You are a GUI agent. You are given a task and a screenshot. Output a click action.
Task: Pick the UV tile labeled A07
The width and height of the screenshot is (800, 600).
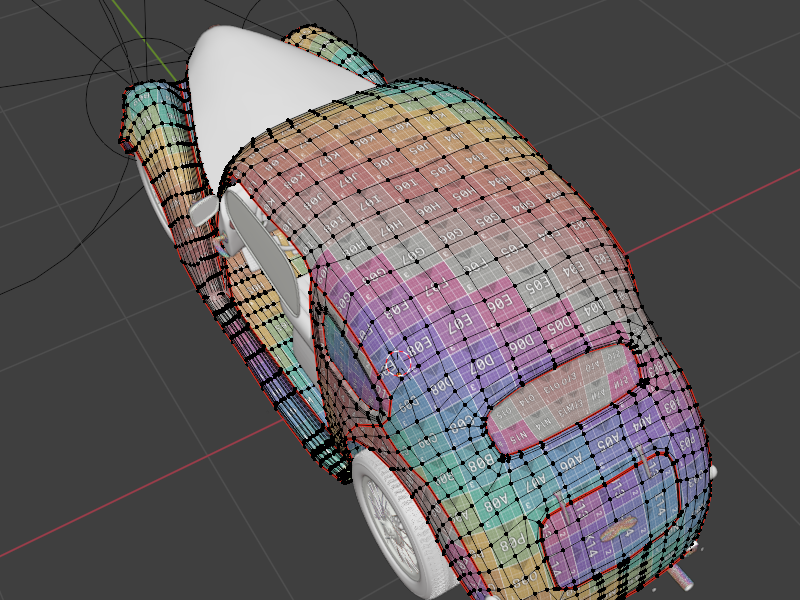click(536, 482)
